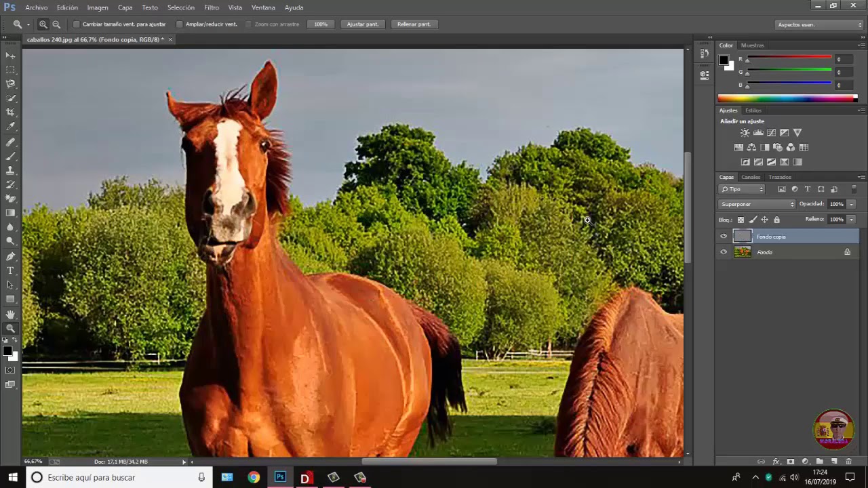Select the Pen tool
The height and width of the screenshot is (488, 868).
[x=10, y=256]
